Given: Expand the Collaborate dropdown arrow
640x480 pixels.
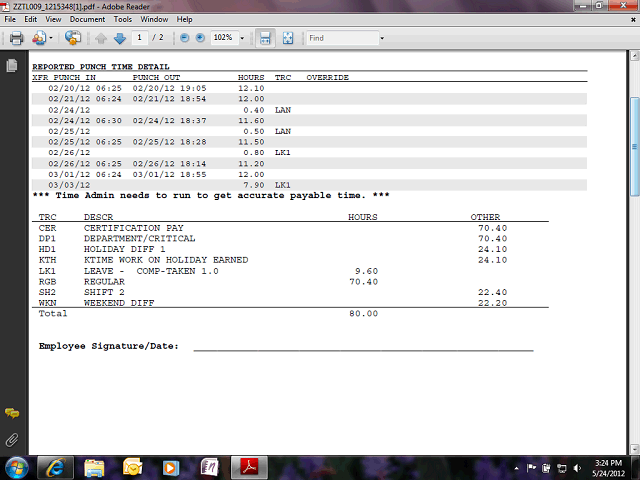Looking at the screenshot, I should pos(51,38).
